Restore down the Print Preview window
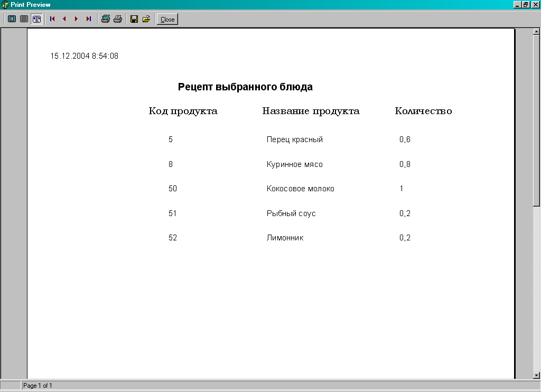This screenshot has width=541, height=392. pos(526,4)
